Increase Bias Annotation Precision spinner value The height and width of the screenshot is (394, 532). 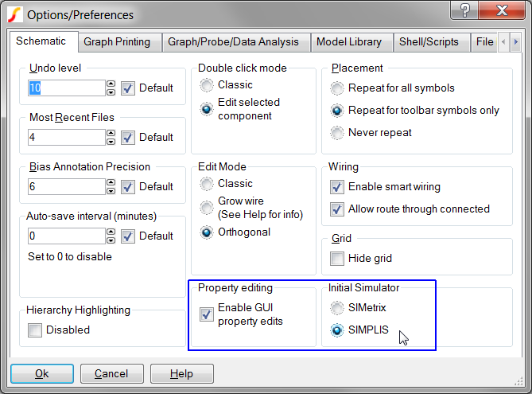pyautogui.click(x=111, y=182)
